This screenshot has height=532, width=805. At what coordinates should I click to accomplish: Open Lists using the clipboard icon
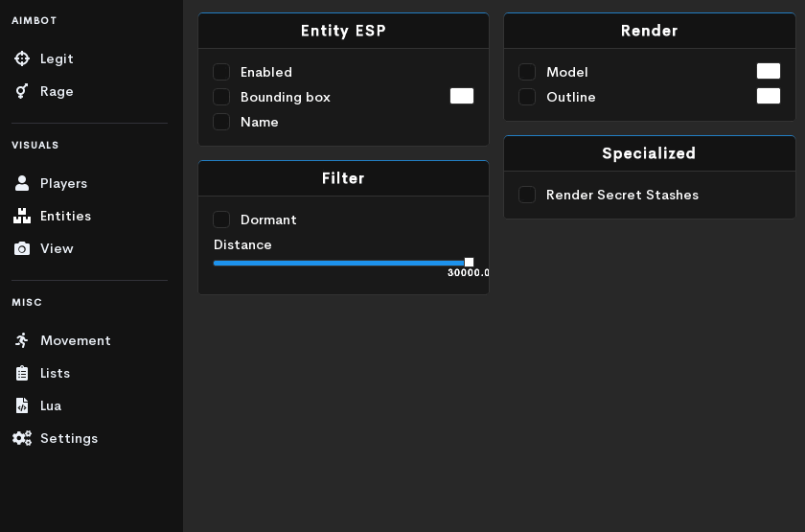pos(21,373)
